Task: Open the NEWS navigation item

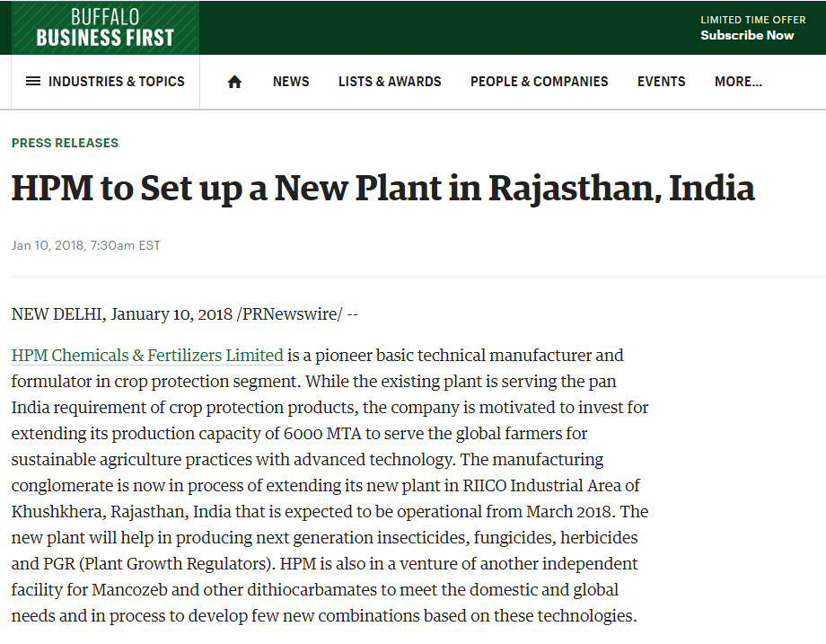Action: tap(291, 82)
